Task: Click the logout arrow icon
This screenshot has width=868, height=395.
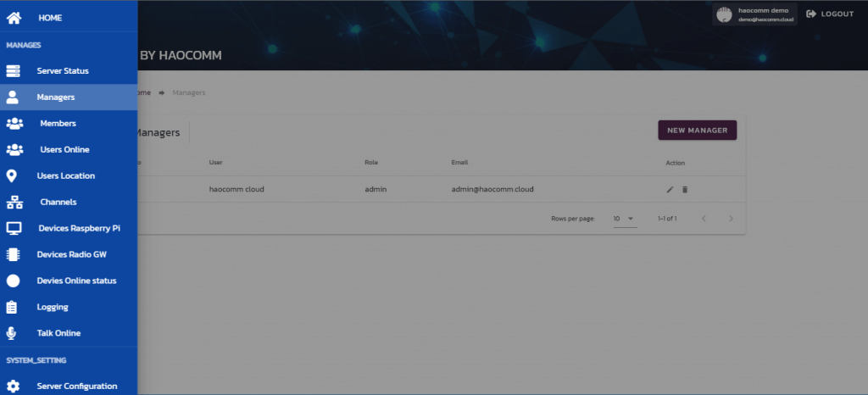Action: 811,14
